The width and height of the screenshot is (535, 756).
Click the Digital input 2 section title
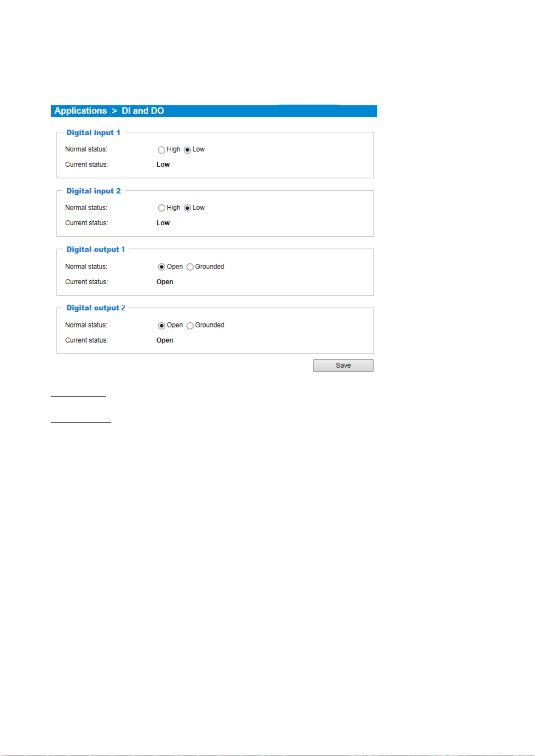[x=94, y=191]
